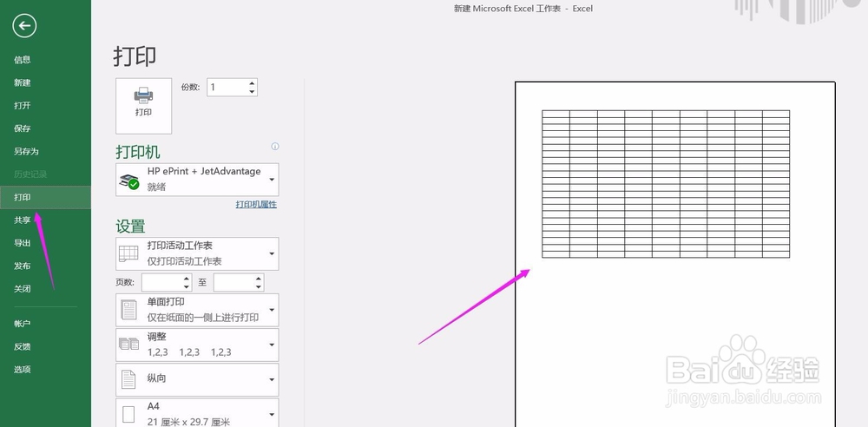The image size is (868, 427).
Task: Click the print preview page table
Action: (666, 184)
